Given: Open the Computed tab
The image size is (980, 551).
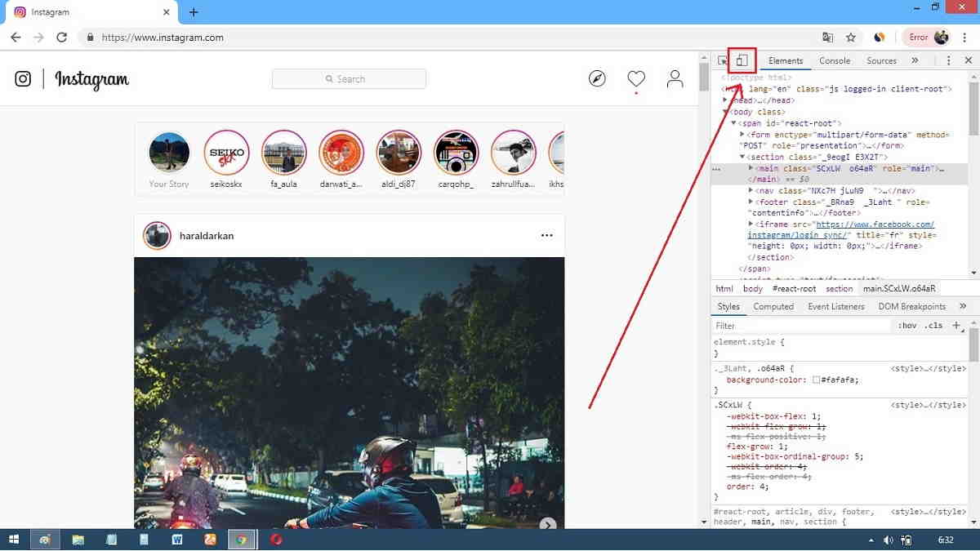Looking at the screenshot, I should coord(773,306).
